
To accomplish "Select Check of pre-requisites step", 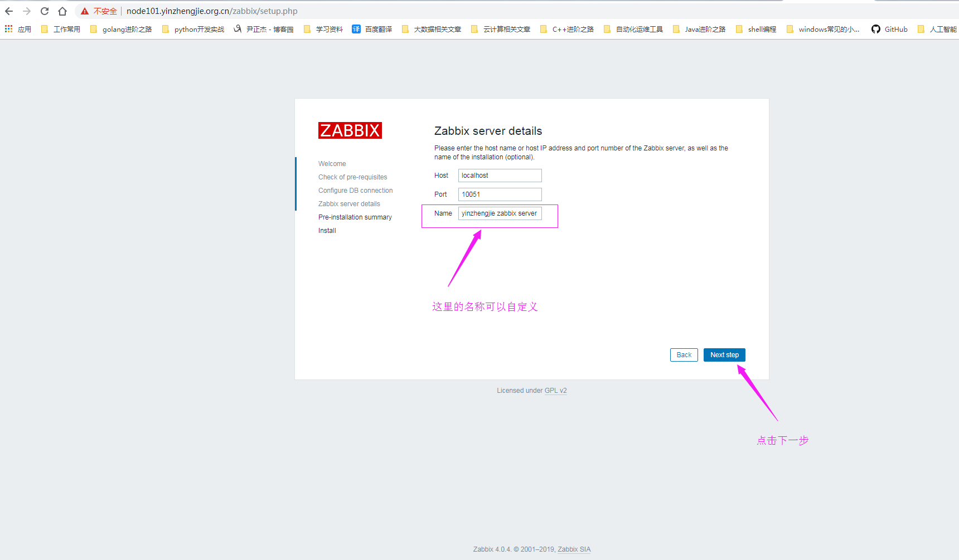I will pos(353,177).
